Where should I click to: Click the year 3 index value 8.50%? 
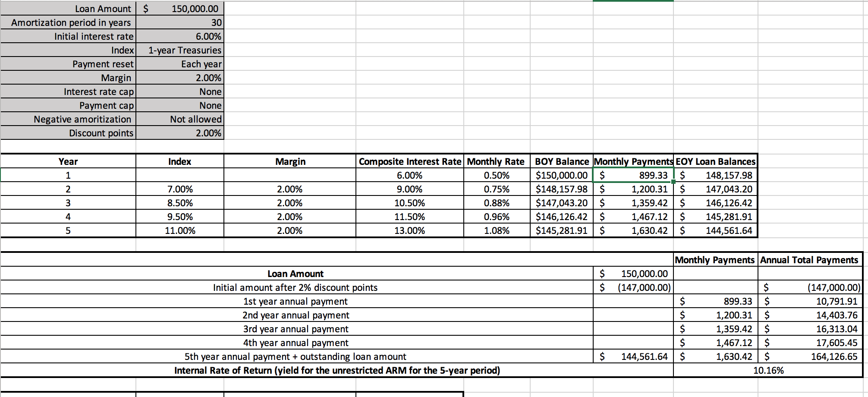[x=180, y=203]
